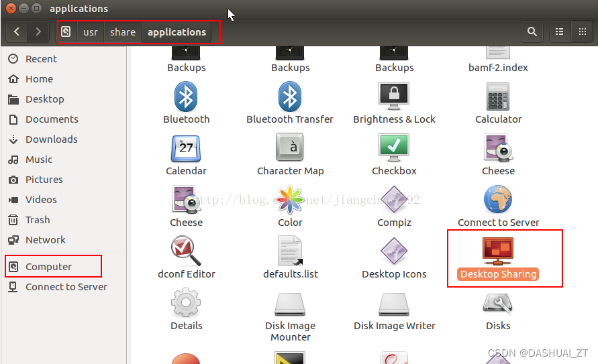
Task: Select the Brightness & Lock icon
Action: coord(394,96)
